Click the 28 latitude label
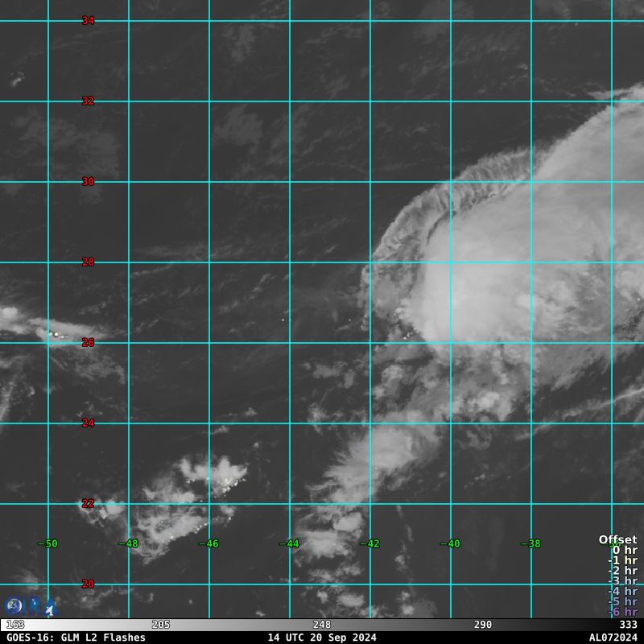The width and height of the screenshot is (644, 644). [x=88, y=262]
